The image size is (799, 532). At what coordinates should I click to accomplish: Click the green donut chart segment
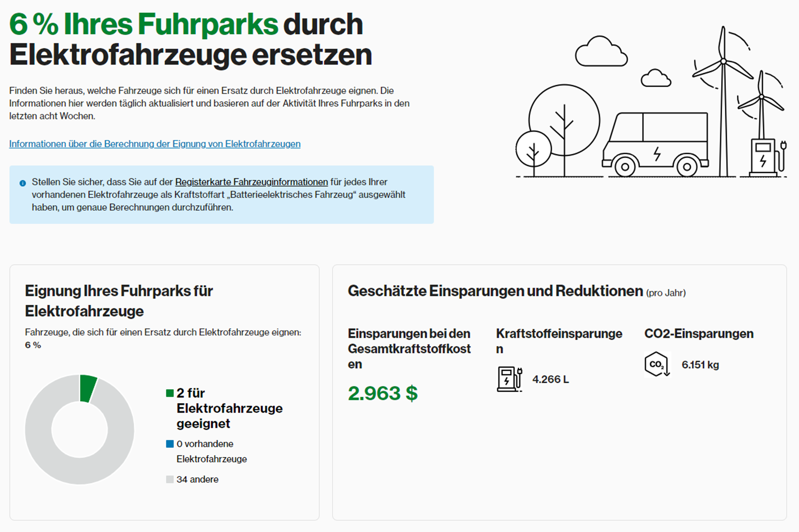pyautogui.click(x=88, y=388)
